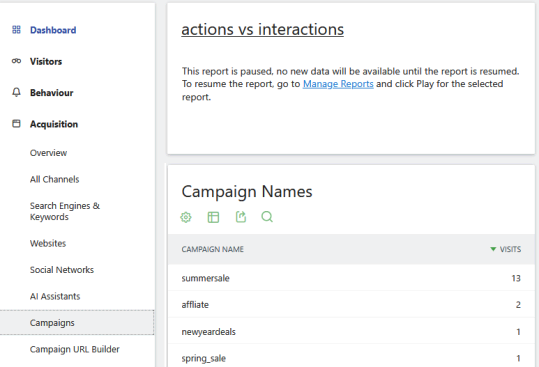Image resolution: width=539 pixels, height=367 pixels.
Task: Click the summersale campaign row
Action: click(351, 278)
